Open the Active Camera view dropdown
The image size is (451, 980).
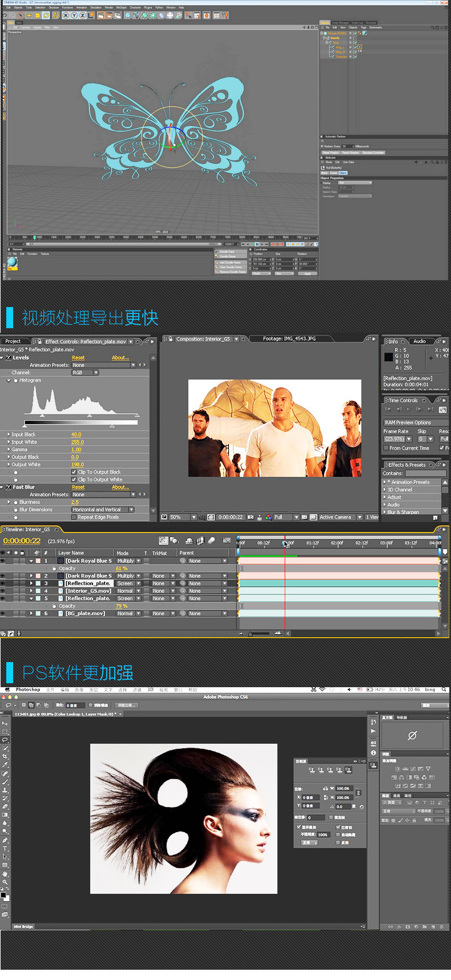tap(340, 517)
